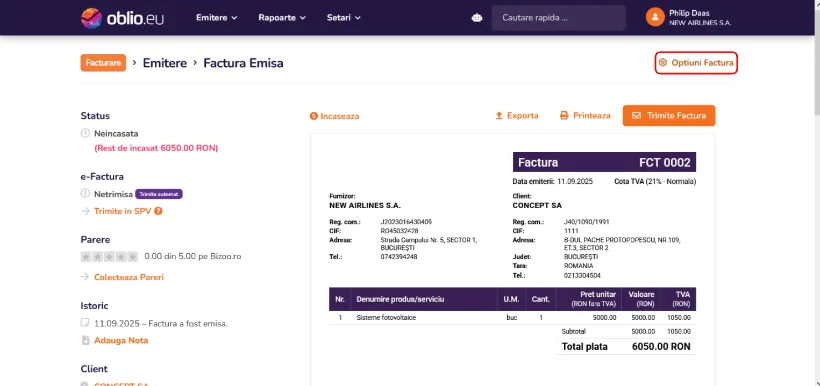Image resolution: width=820 pixels, height=386 pixels.
Task: Click the Facturare breadcrumb badge
Action: coord(103,63)
